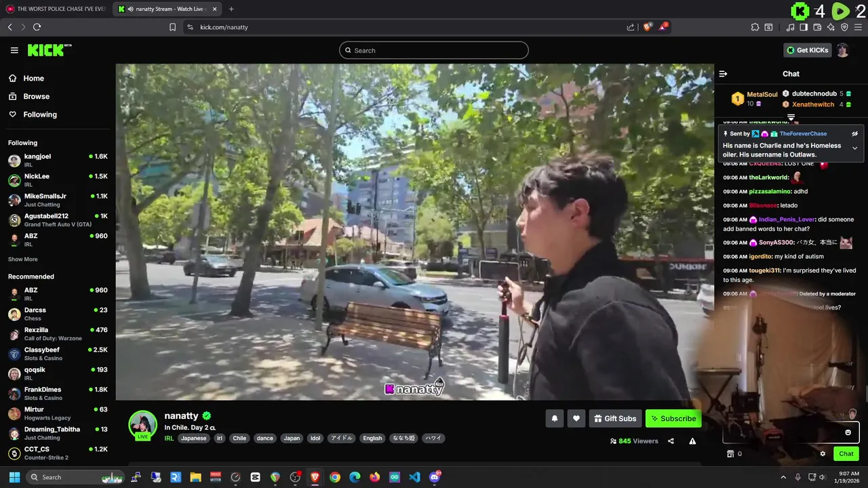868x488 pixels.
Task: Open the hamburger menu beside the Kick logo
Action: [14, 50]
